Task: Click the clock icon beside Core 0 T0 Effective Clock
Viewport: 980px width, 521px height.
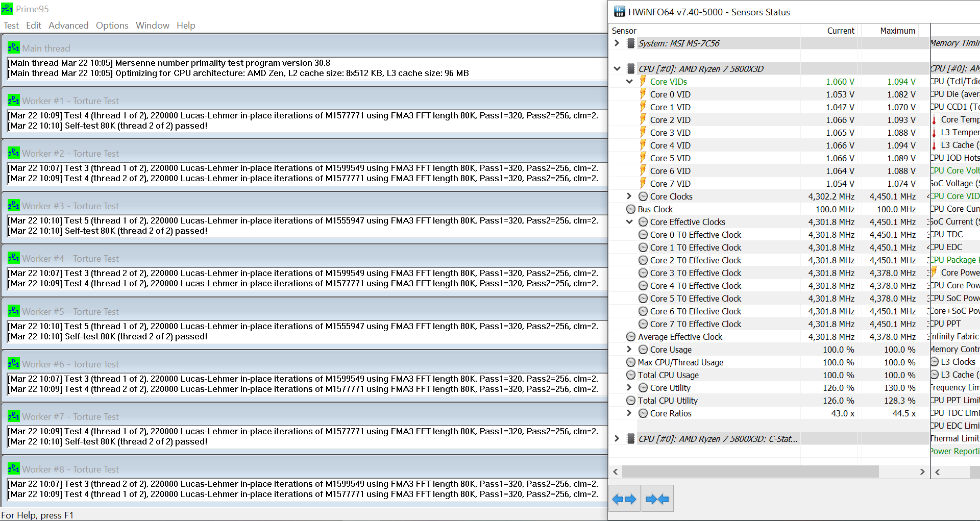Action: [643, 235]
